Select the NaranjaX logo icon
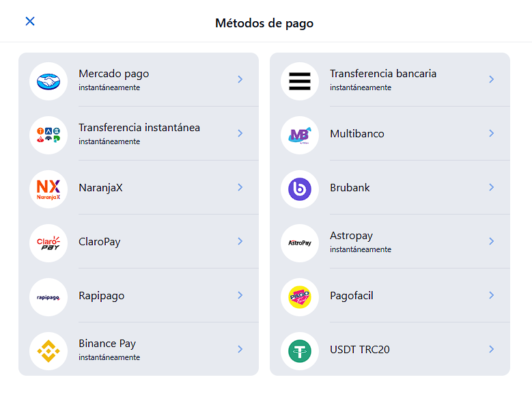The width and height of the screenshot is (532, 414). pyautogui.click(x=48, y=189)
